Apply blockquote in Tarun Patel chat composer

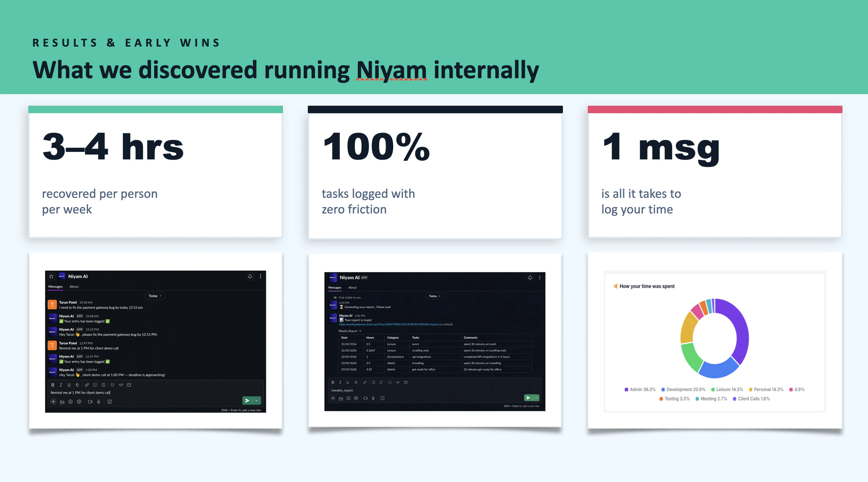click(112, 385)
